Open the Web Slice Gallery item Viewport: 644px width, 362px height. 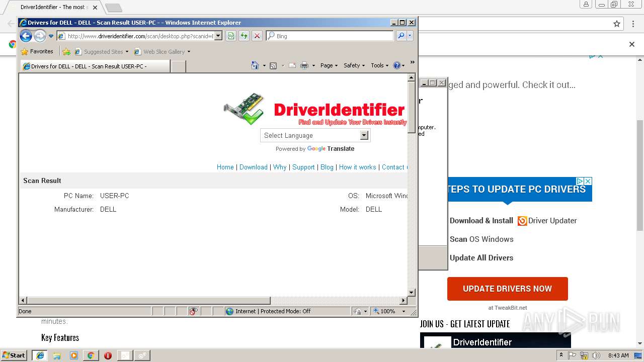coord(162,51)
